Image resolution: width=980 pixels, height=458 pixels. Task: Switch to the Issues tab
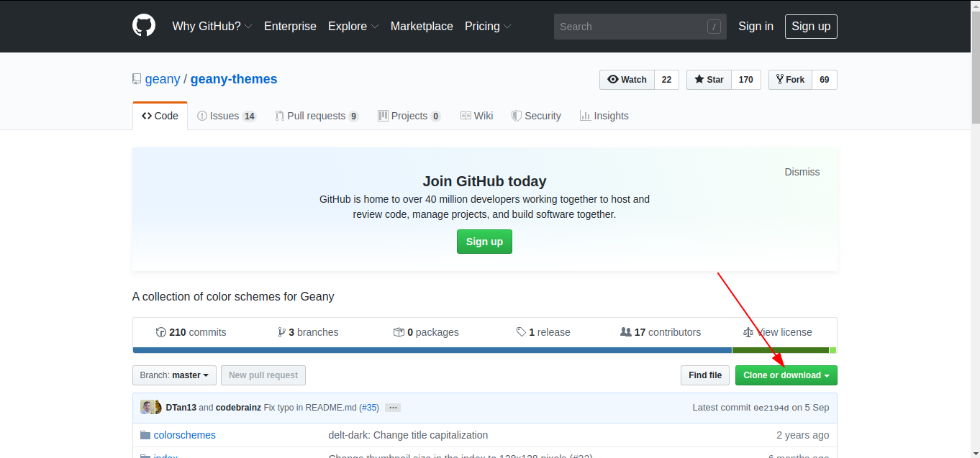click(x=226, y=116)
